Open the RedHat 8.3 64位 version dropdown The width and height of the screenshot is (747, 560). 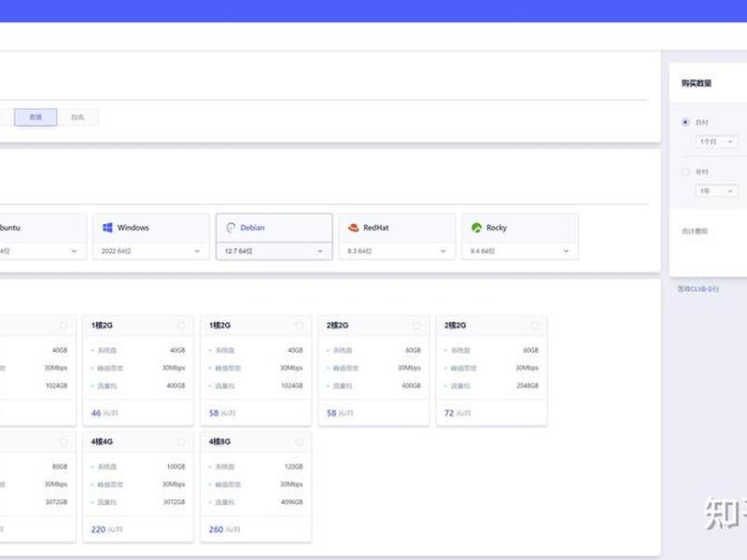(x=397, y=251)
